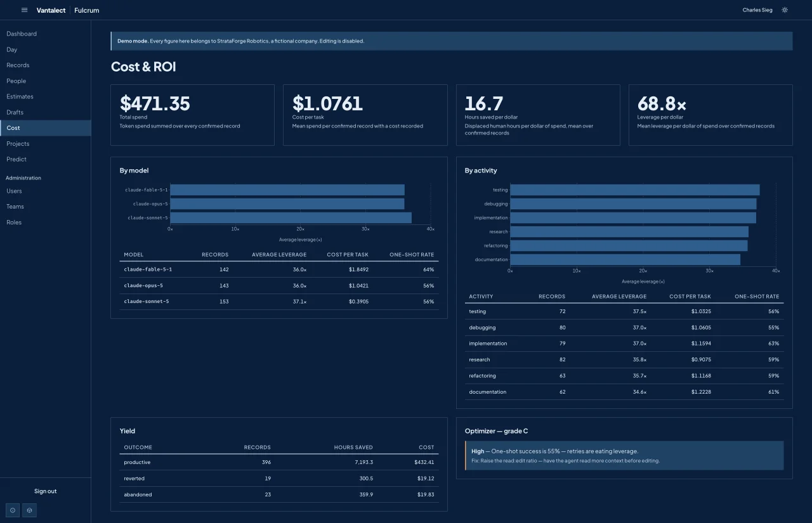Image resolution: width=812 pixels, height=523 pixels.
Task: Open Records from the sidebar
Action: 45,65
